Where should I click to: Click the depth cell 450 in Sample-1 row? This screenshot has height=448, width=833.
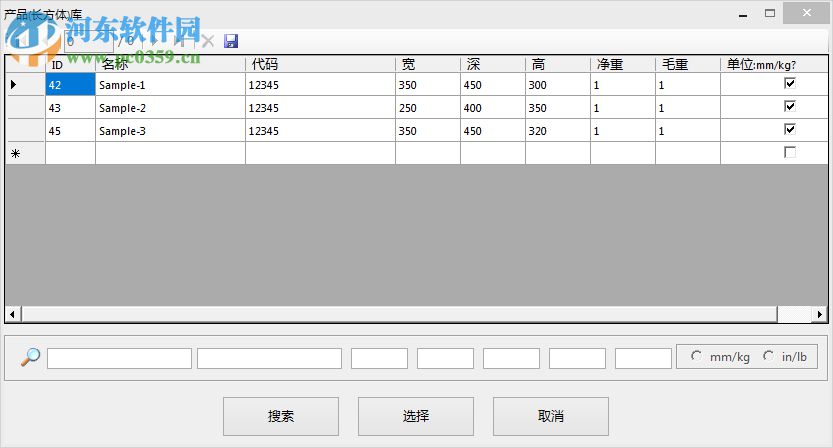[x=492, y=84]
